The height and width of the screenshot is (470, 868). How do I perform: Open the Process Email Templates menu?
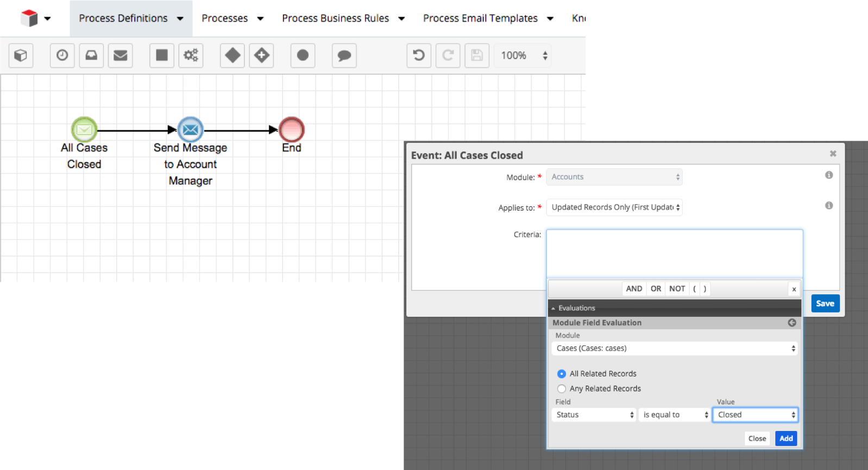[x=488, y=18]
